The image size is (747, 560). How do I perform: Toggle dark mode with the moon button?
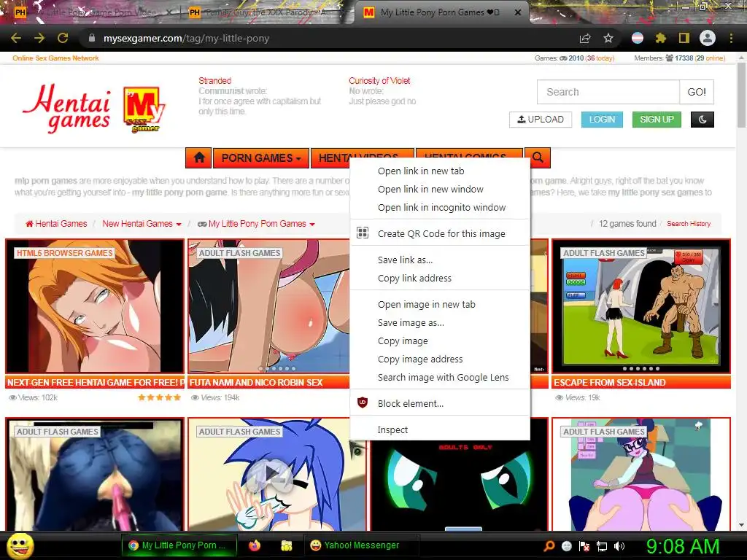coord(703,120)
